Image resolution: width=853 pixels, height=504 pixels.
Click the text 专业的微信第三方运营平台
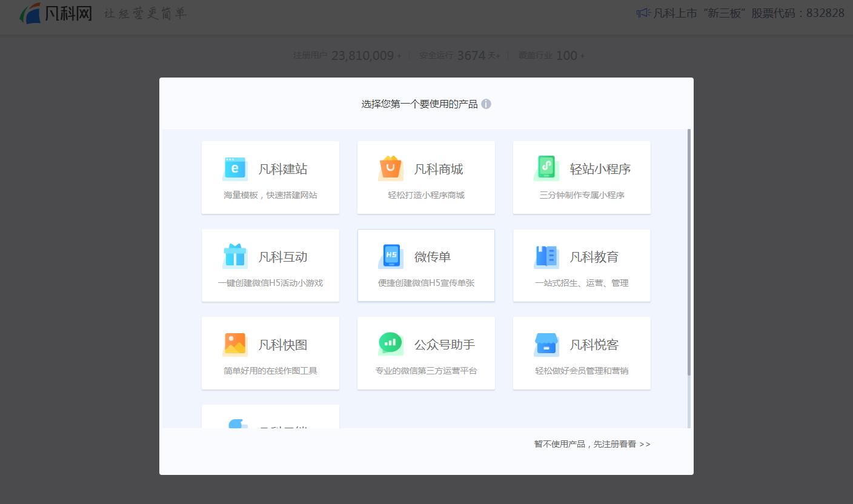click(426, 371)
